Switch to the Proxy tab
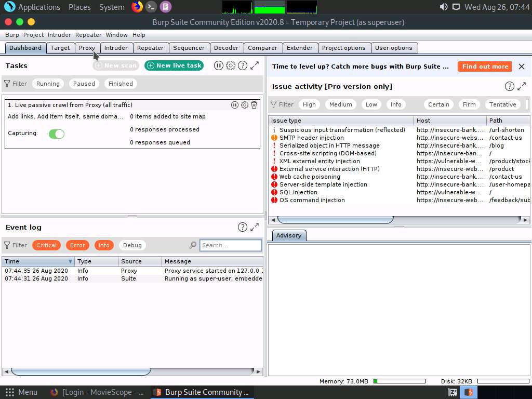 tap(87, 47)
